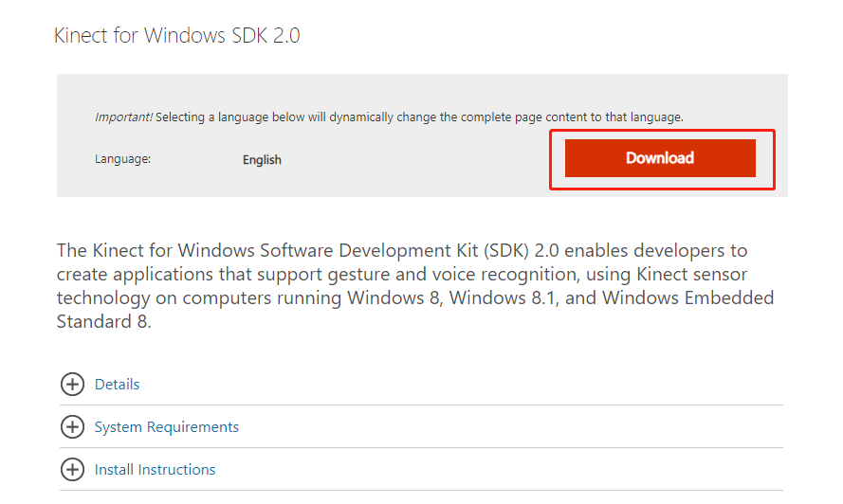Expand the Details section via its text label

pyautogui.click(x=117, y=385)
